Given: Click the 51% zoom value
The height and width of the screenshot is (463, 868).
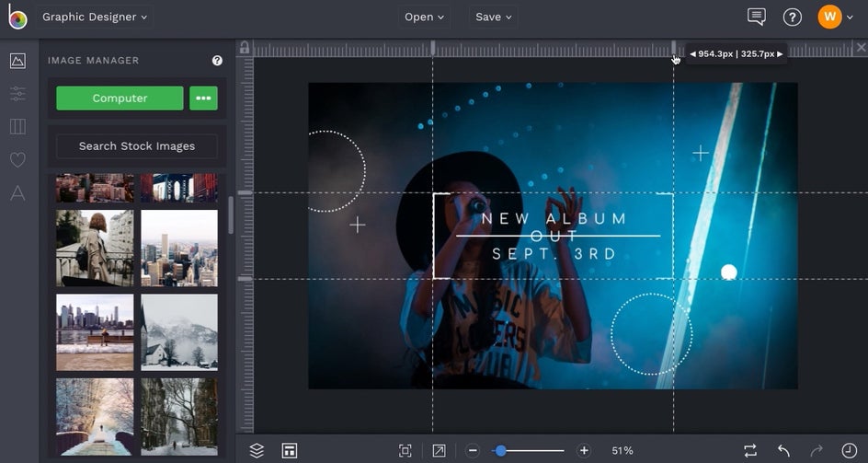Looking at the screenshot, I should click(x=622, y=450).
